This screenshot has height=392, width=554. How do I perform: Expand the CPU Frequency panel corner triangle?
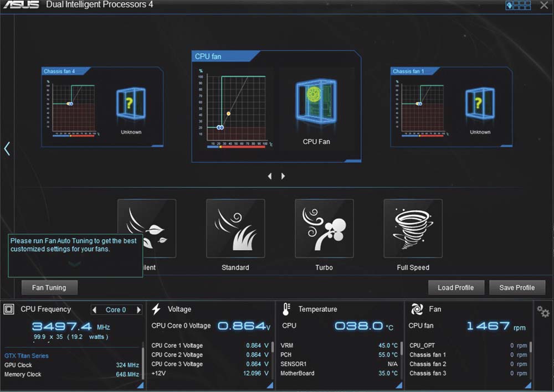141,385
